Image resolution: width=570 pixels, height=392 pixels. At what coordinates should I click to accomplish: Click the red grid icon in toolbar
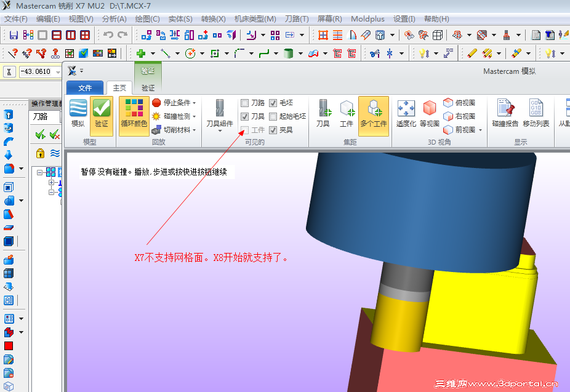pyautogui.click(x=323, y=35)
